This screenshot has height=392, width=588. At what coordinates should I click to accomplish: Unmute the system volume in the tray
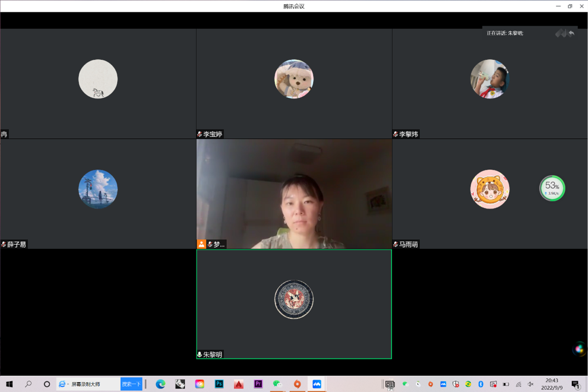(530, 383)
